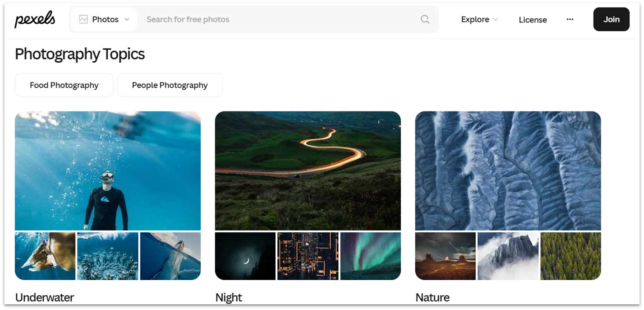Viewport: 644px width, 310px height.
Task: Open the green forest treetops thumbnail
Action: pos(570,256)
